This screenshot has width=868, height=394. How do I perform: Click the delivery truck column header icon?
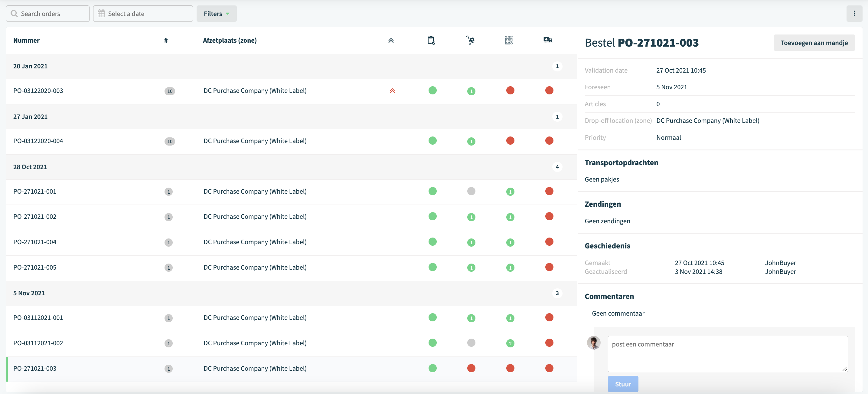click(548, 41)
